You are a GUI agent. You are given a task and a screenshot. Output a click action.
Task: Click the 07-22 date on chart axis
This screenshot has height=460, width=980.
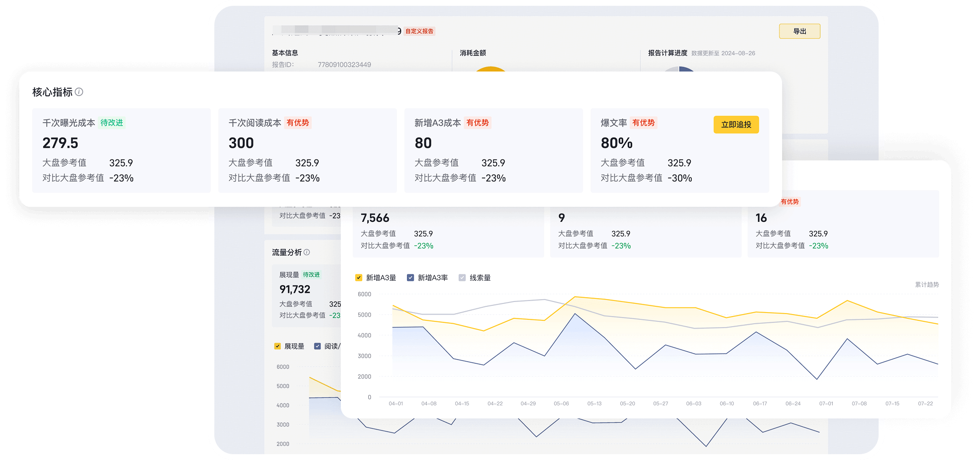[925, 403]
